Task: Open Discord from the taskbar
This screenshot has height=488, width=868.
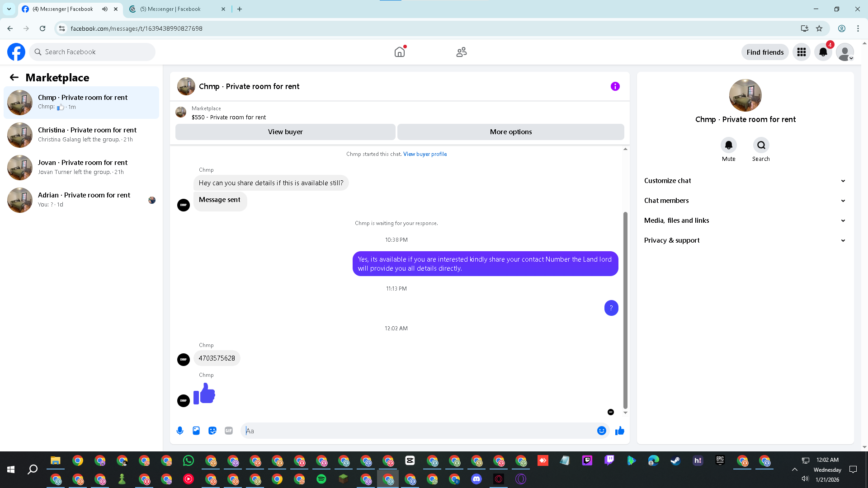Action: [476, 479]
